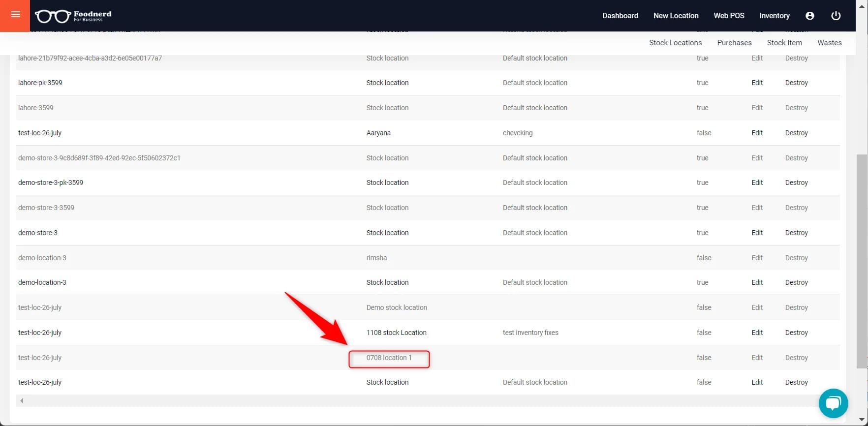Image resolution: width=868 pixels, height=426 pixels.
Task: Switch to Stock Locations submenu
Action: (675, 43)
